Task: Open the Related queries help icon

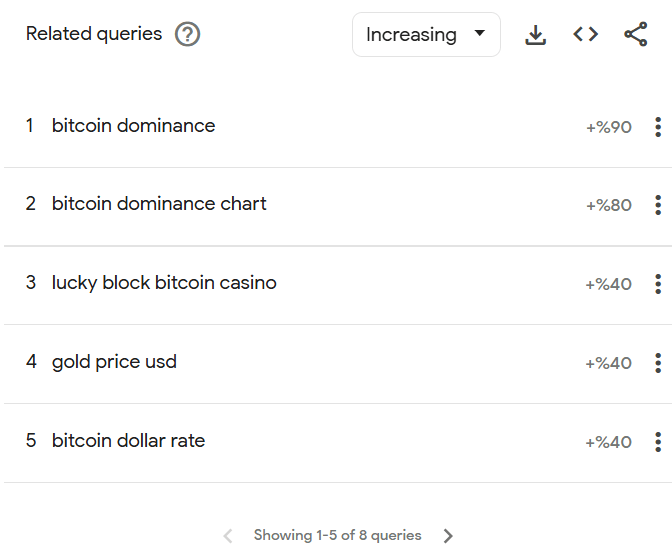Action: click(187, 34)
